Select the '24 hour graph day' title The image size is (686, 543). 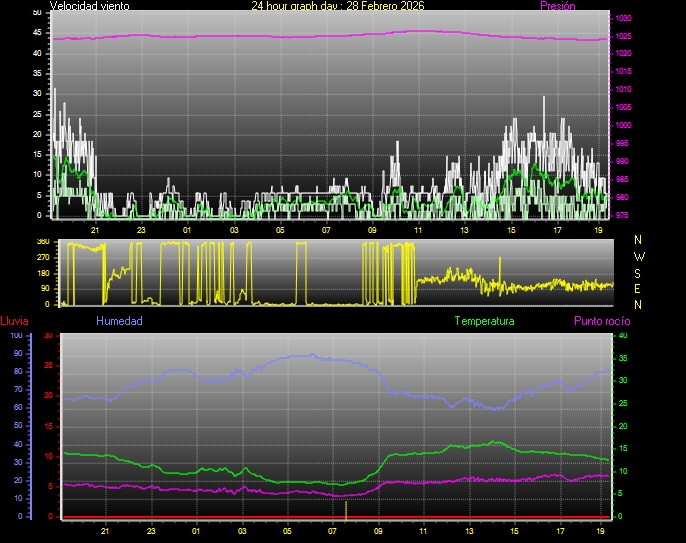point(337,6)
